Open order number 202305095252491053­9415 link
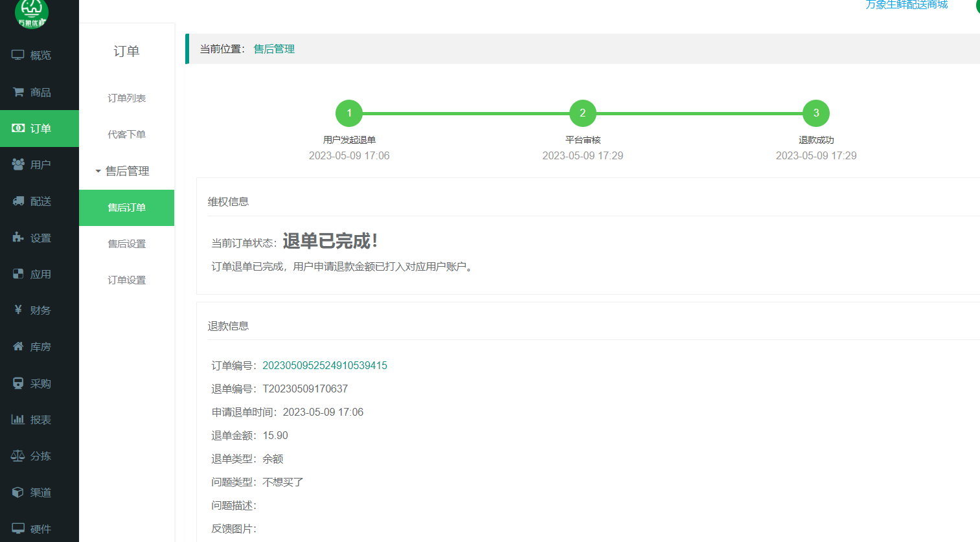This screenshot has width=980, height=542. [325, 365]
